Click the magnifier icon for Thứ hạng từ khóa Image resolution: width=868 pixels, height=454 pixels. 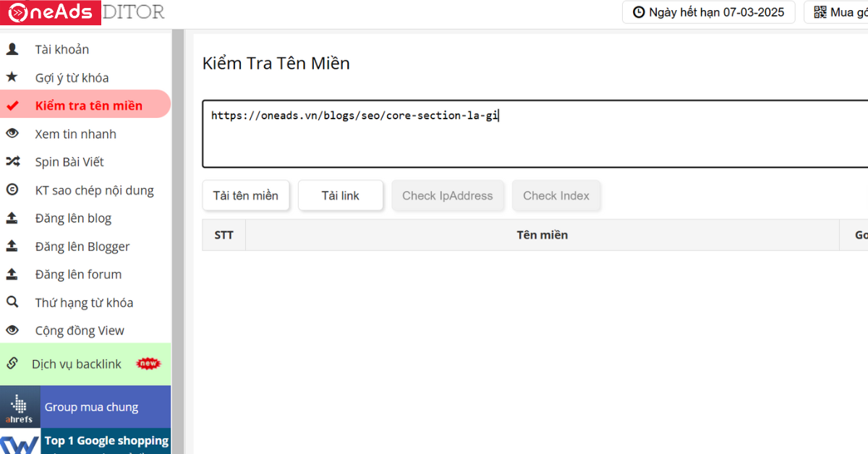click(x=12, y=302)
